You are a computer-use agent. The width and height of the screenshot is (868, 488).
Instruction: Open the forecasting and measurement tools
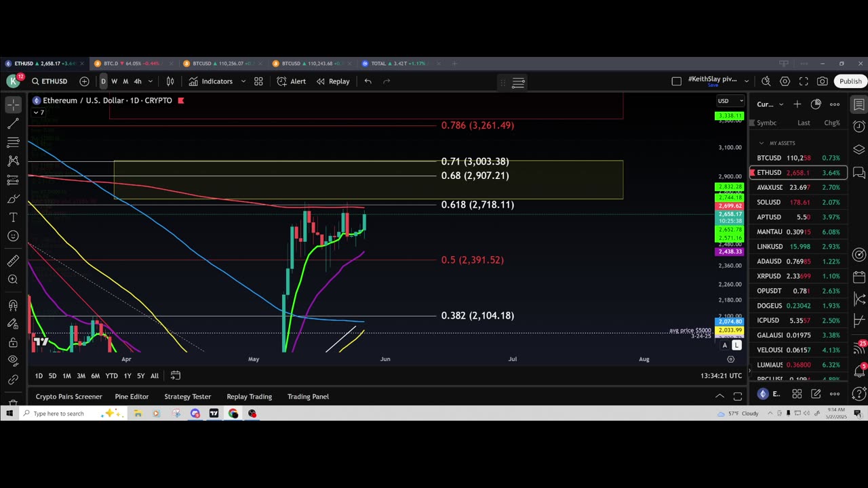(x=13, y=180)
